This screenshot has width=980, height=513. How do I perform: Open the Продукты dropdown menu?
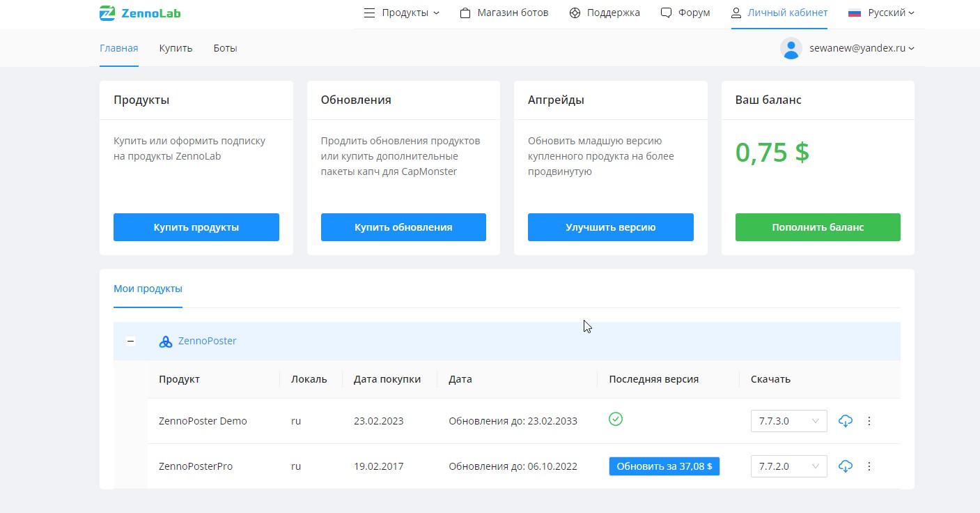tap(402, 13)
